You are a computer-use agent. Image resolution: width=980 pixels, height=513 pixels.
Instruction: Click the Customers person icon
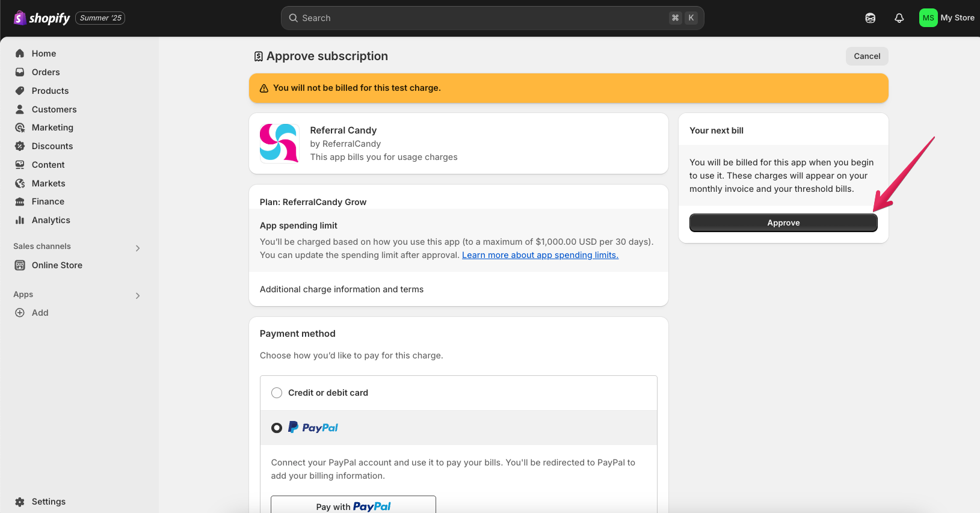click(x=20, y=109)
